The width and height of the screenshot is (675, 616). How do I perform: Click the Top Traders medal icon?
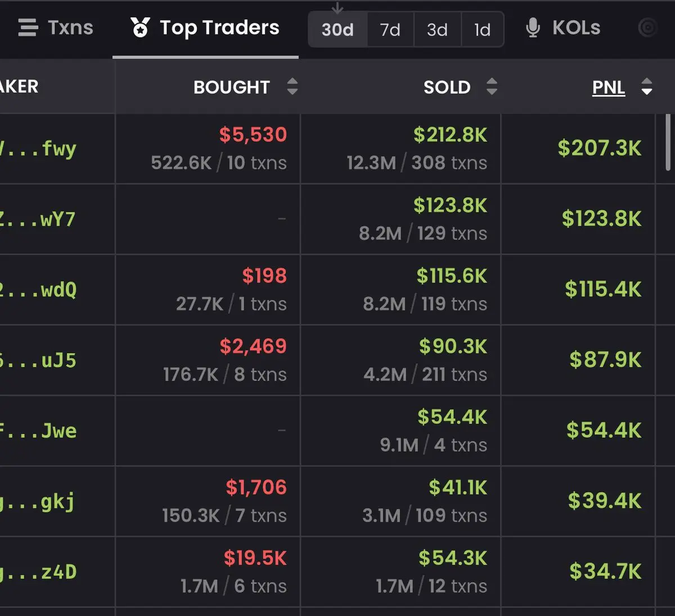click(140, 28)
